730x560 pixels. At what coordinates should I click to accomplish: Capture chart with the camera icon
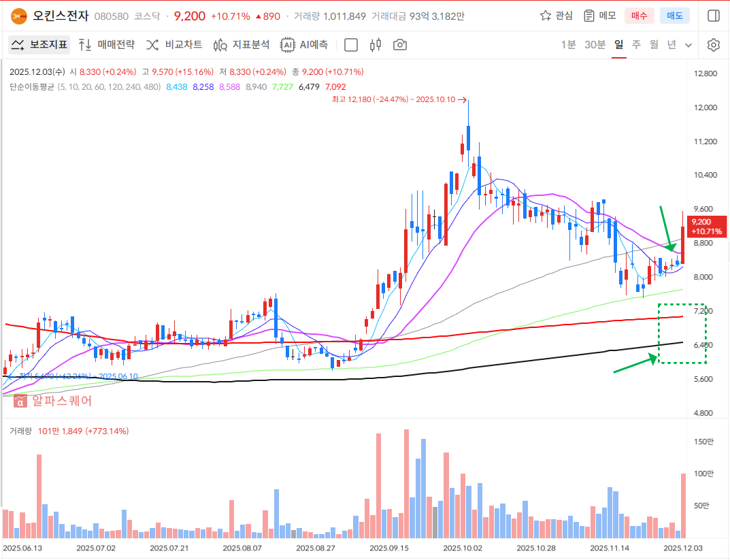pos(400,45)
